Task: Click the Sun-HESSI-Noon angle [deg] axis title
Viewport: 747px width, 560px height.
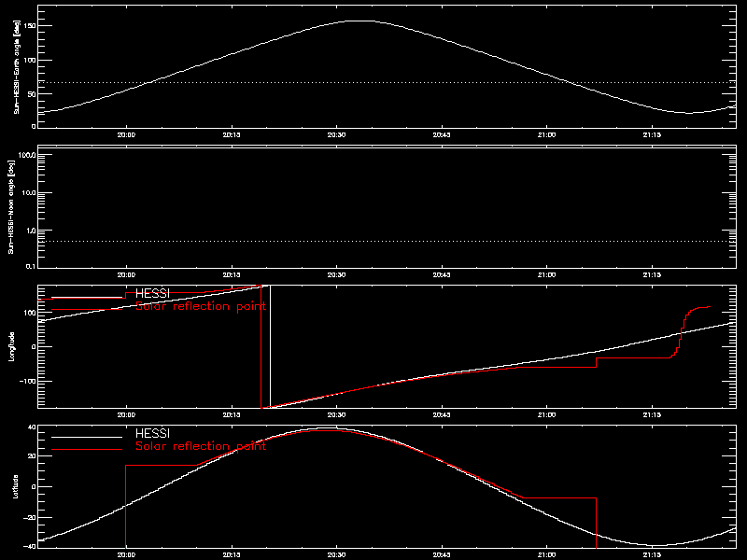Action: pos(11,206)
